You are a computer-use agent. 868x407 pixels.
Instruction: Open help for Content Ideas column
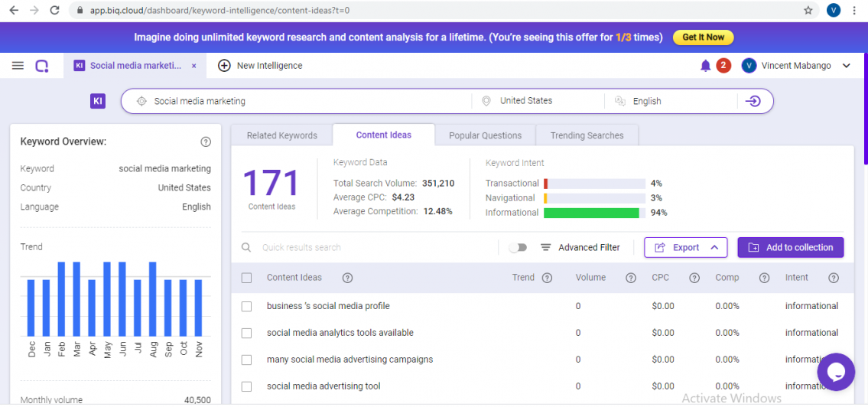pyautogui.click(x=348, y=278)
